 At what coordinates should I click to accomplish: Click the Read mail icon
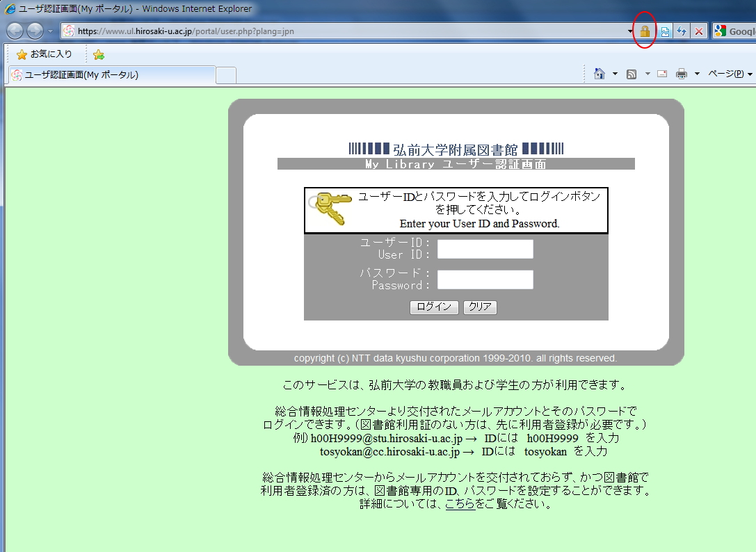click(663, 74)
